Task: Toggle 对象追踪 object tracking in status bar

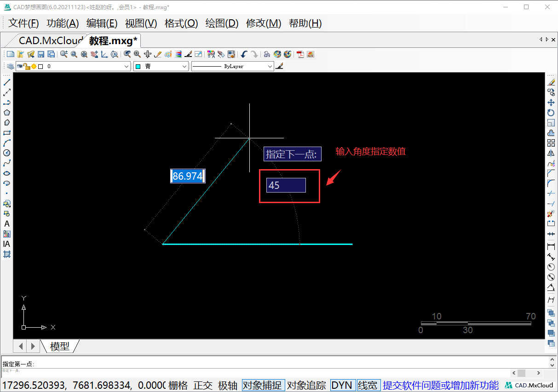Action: point(306,385)
